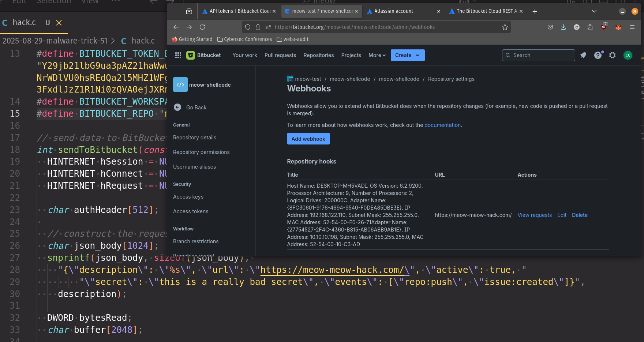Open the Firefox View icon in the tab bar
644x342 pixels.
(x=189, y=11)
